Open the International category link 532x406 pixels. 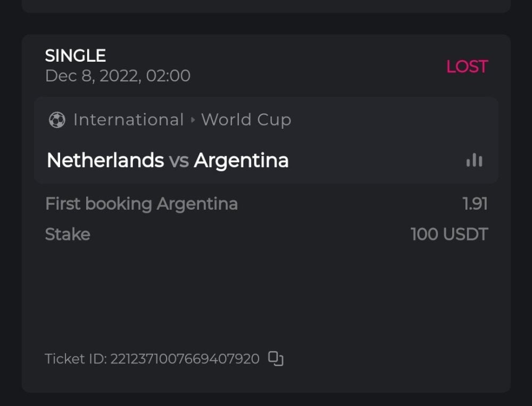point(128,120)
